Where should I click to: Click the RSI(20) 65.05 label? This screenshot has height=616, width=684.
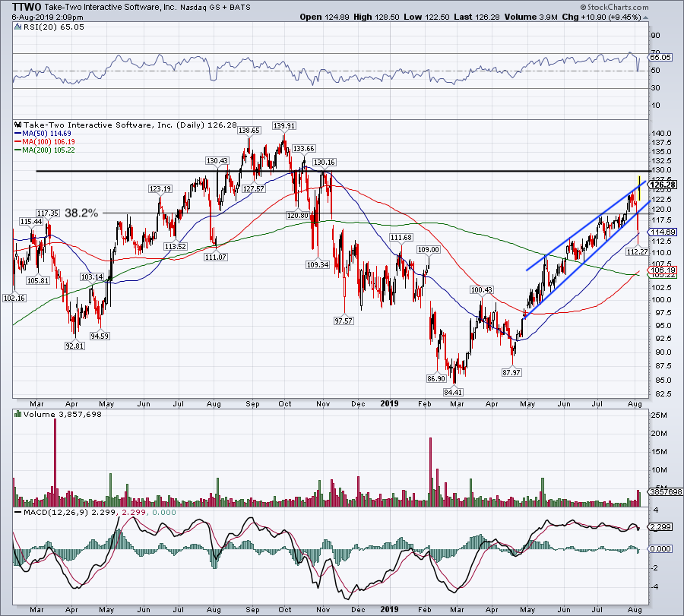point(52,27)
